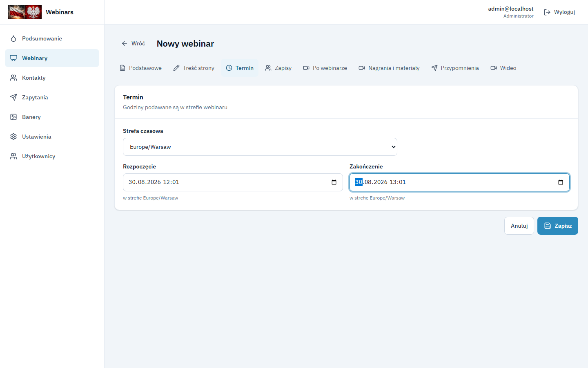Go back using the Wróć link
This screenshot has width=588, height=368.
pyautogui.click(x=133, y=43)
